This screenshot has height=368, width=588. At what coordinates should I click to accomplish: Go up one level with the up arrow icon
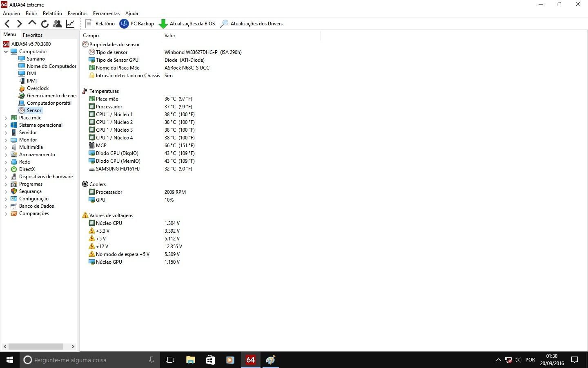pos(32,24)
